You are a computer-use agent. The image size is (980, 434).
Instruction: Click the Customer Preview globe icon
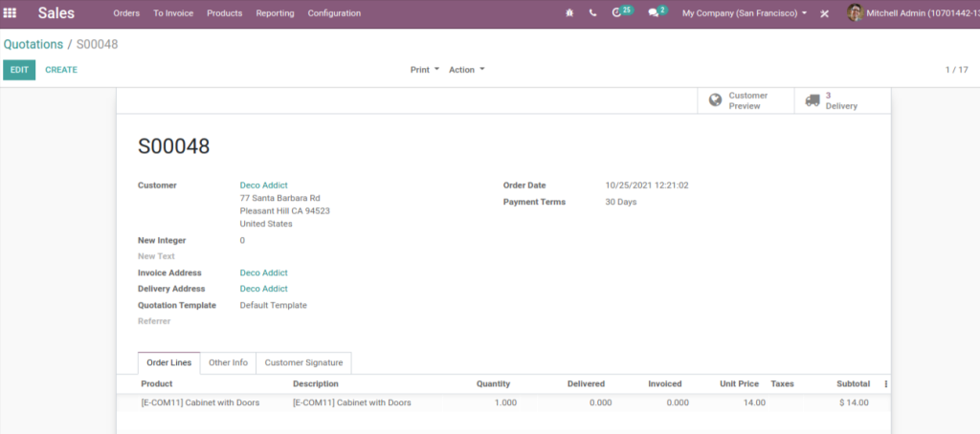716,100
